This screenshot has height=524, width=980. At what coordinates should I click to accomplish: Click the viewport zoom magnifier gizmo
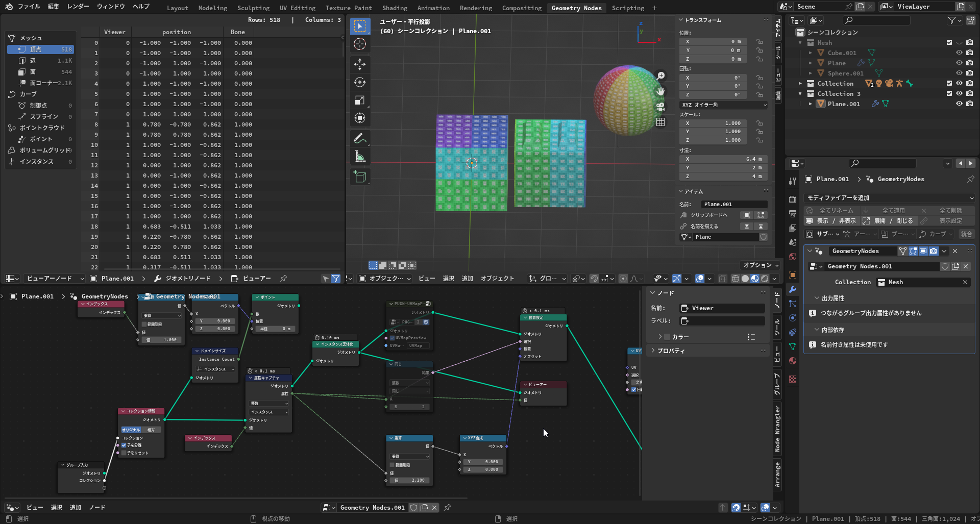[660, 76]
